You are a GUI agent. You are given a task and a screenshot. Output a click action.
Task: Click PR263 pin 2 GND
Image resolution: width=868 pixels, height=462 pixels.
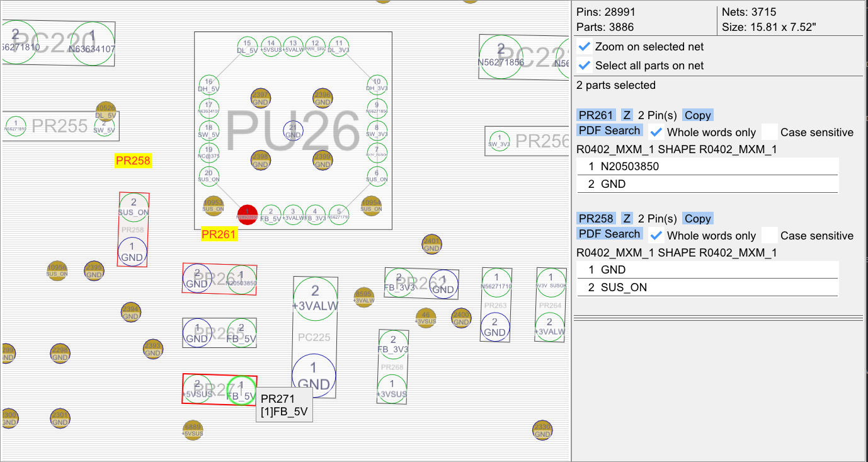click(494, 327)
